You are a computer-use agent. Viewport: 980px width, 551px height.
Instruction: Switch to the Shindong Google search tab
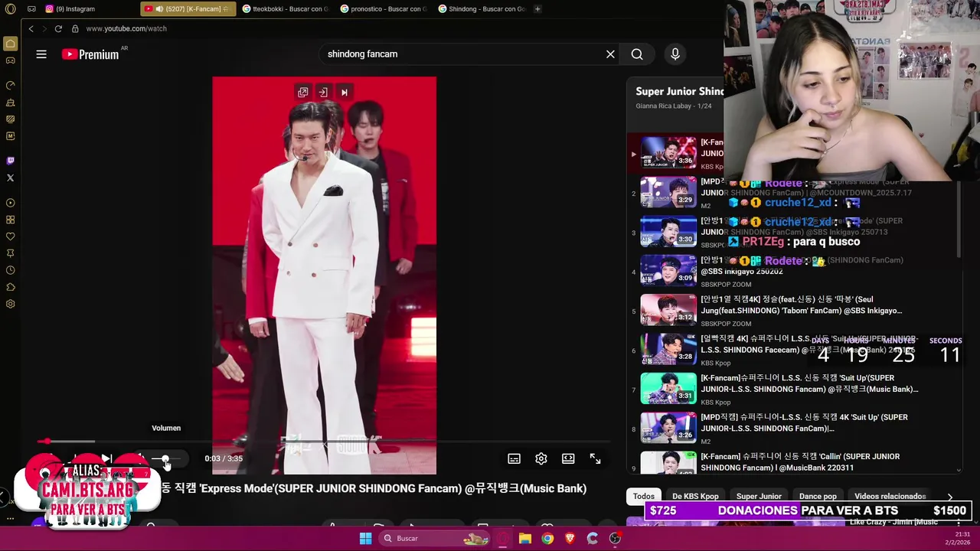pyautogui.click(x=481, y=9)
